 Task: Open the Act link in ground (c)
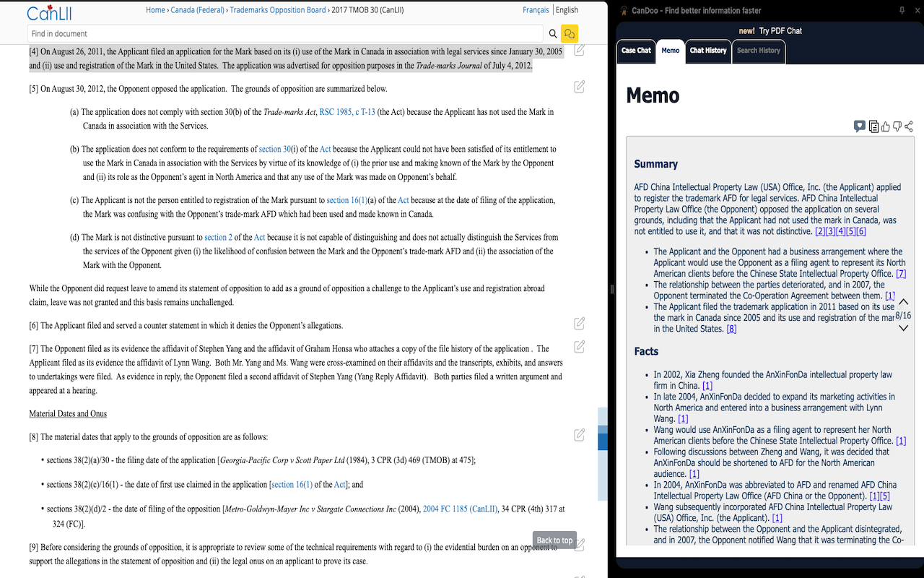(x=404, y=200)
